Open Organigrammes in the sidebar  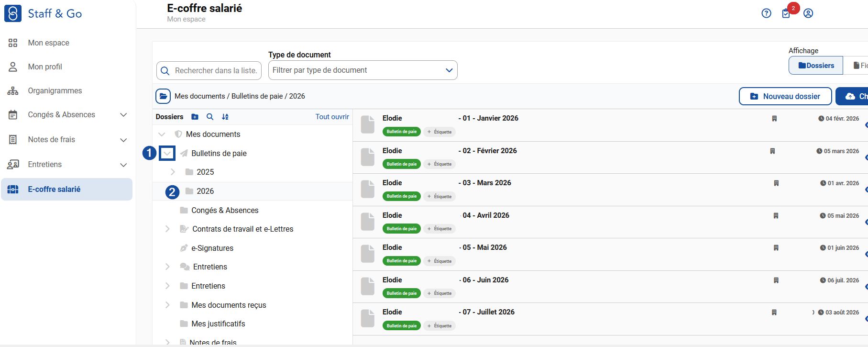point(55,91)
